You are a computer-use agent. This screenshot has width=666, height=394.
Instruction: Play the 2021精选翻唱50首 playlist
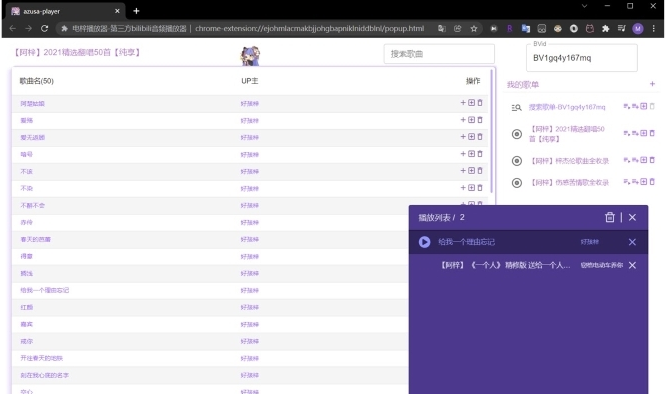pos(626,133)
